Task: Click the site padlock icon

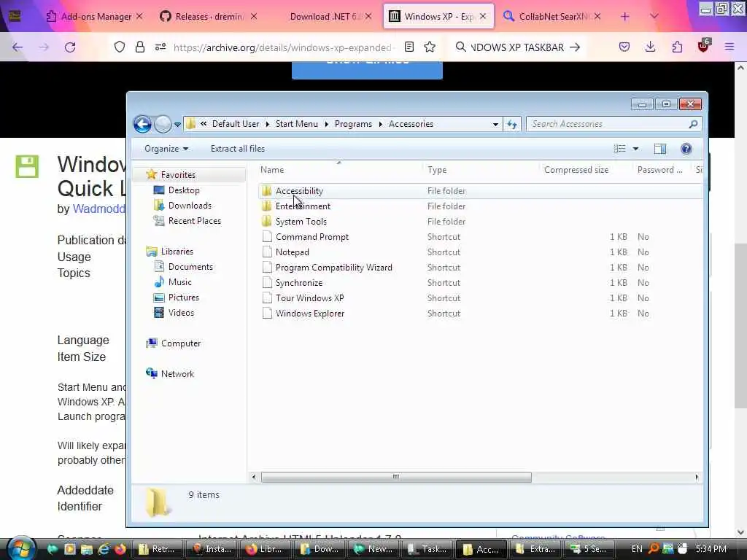Action: click(139, 47)
